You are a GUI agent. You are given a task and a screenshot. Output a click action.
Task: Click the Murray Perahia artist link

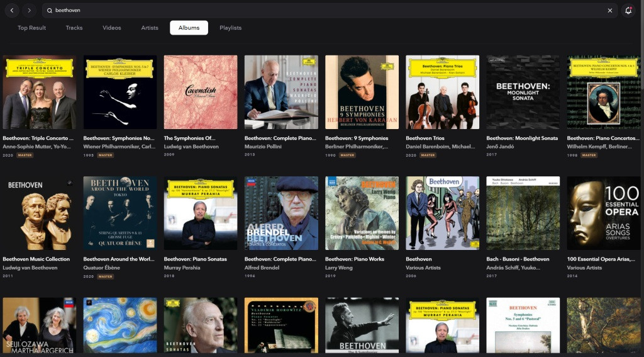click(181, 268)
